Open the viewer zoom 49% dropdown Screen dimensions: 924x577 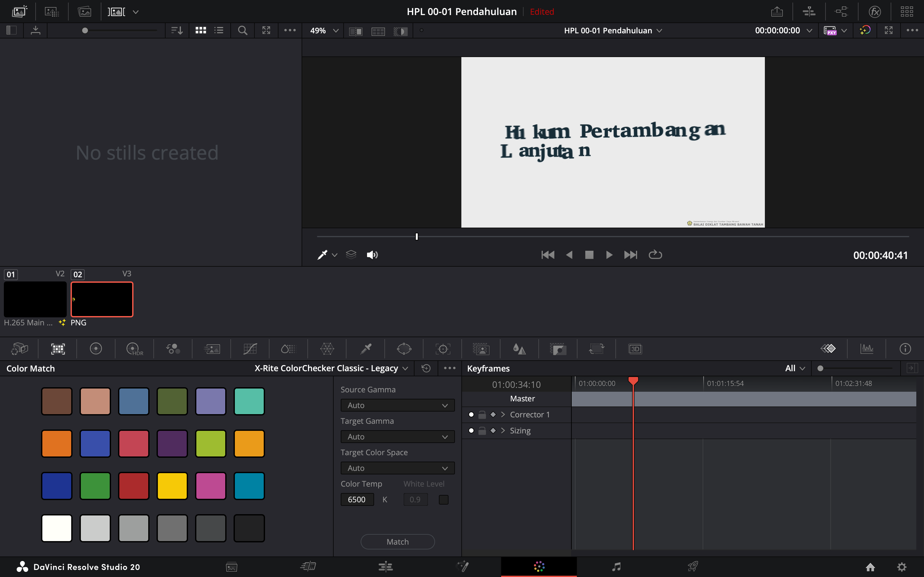[324, 30]
